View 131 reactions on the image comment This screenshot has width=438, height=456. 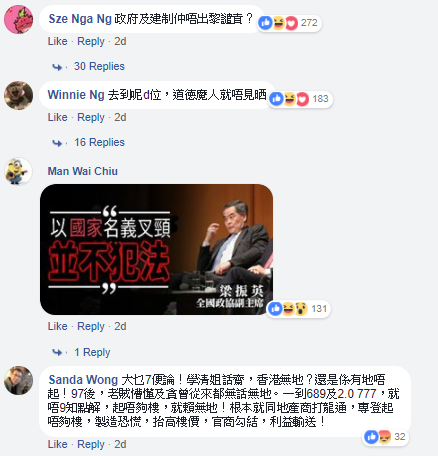[298, 309]
